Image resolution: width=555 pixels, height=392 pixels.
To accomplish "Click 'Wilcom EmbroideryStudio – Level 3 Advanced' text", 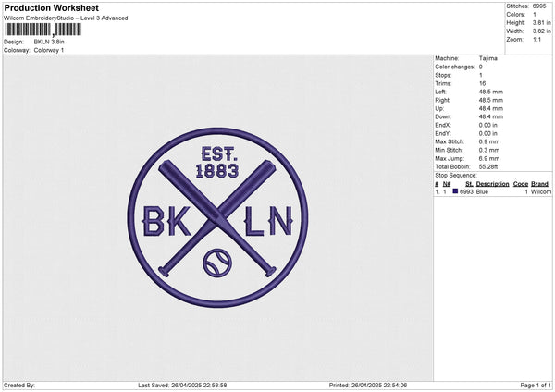I will click(66, 18).
